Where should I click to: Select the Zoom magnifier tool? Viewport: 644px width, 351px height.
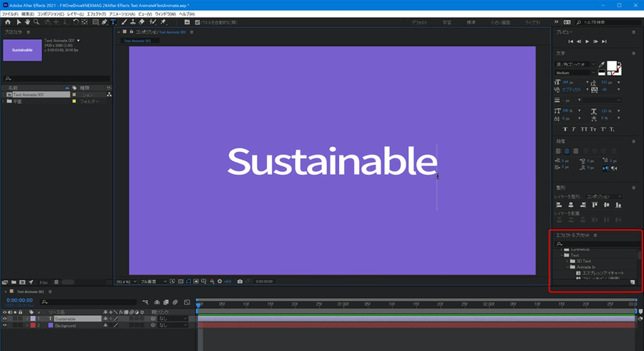[36, 22]
